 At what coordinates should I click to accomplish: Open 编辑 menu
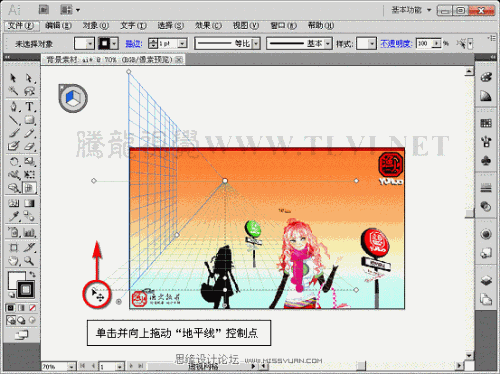pos(58,26)
